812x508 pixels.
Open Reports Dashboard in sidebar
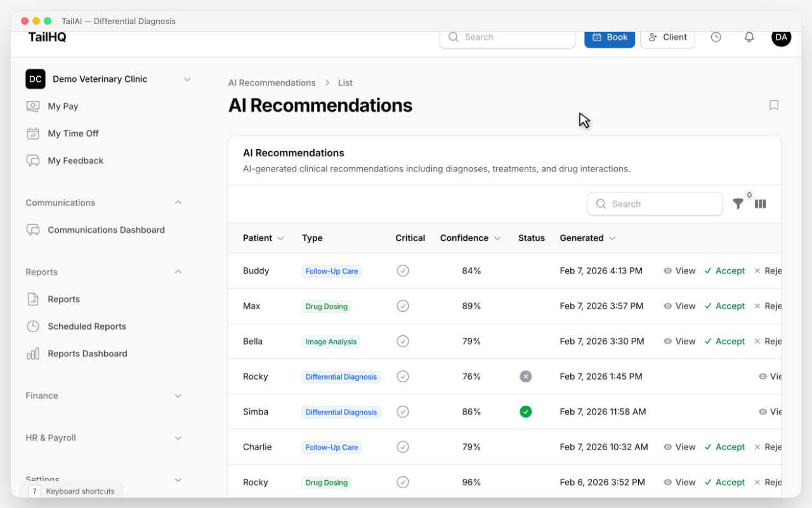(x=87, y=354)
